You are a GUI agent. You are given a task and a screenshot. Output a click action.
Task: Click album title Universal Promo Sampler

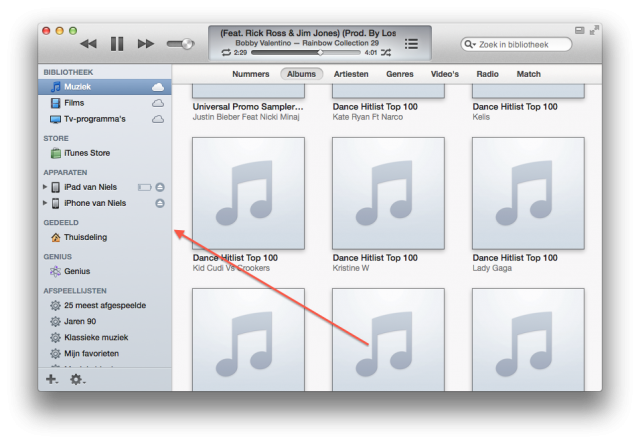pos(248,107)
